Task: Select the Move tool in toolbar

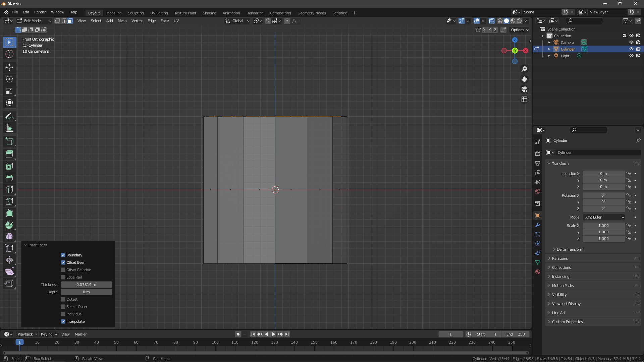Action: tap(9, 67)
